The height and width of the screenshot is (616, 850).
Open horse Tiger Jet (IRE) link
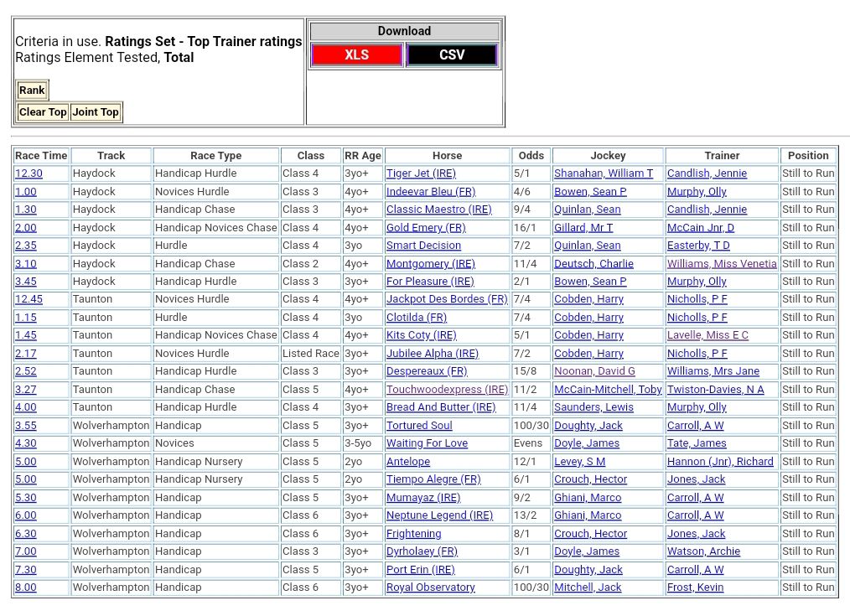pyautogui.click(x=421, y=173)
